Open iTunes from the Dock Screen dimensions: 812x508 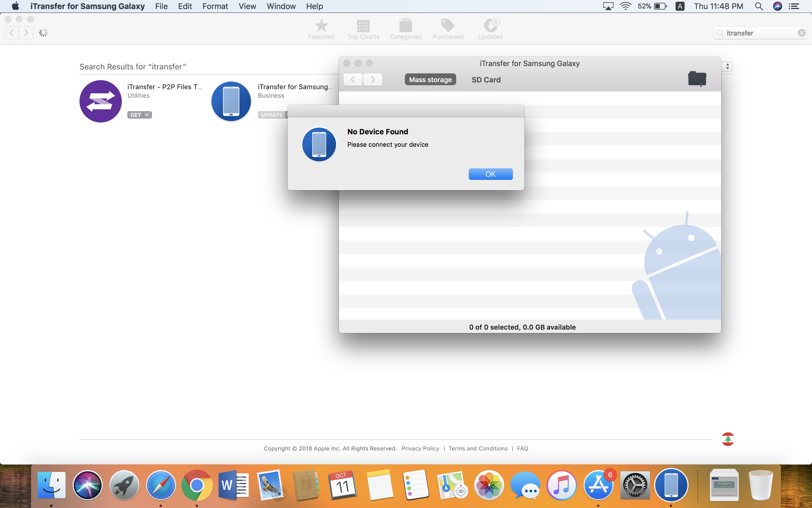[x=562, y=485]
